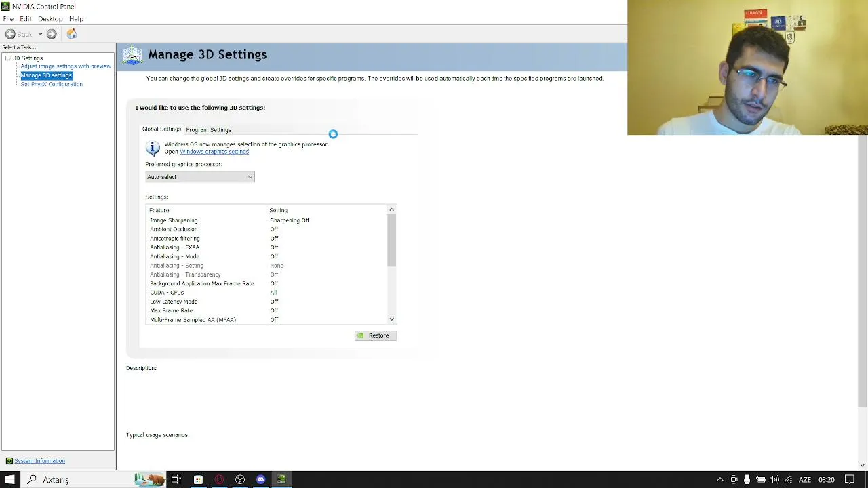Select Set PhysX Configuration task

(x=52, y=84)
